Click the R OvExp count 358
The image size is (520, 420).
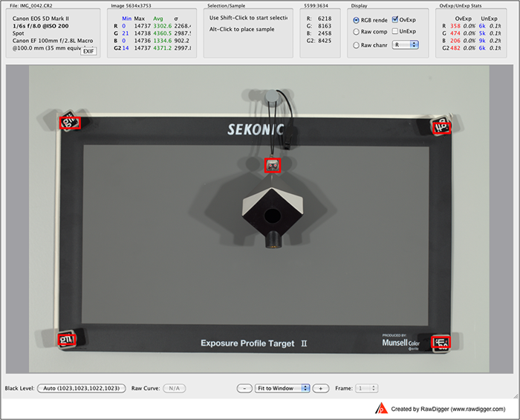point(455,26)
